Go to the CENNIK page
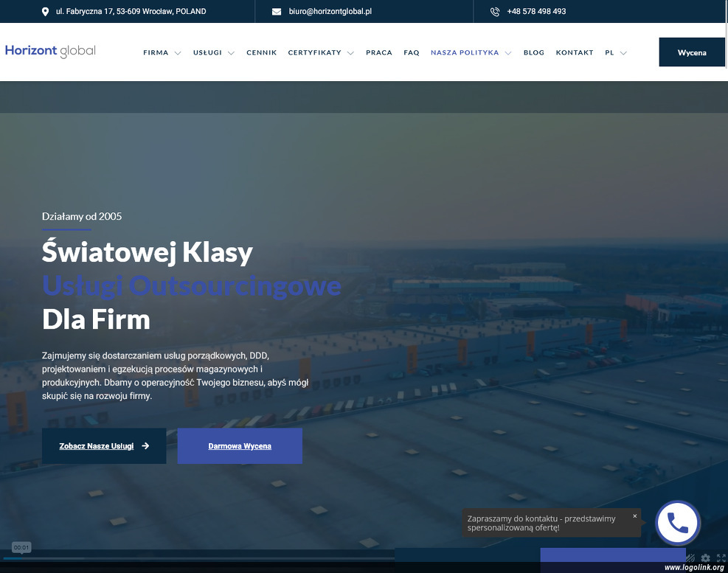The height and width of the screenshot is (573, 728). pyautogui.click(x=262, y=53)
